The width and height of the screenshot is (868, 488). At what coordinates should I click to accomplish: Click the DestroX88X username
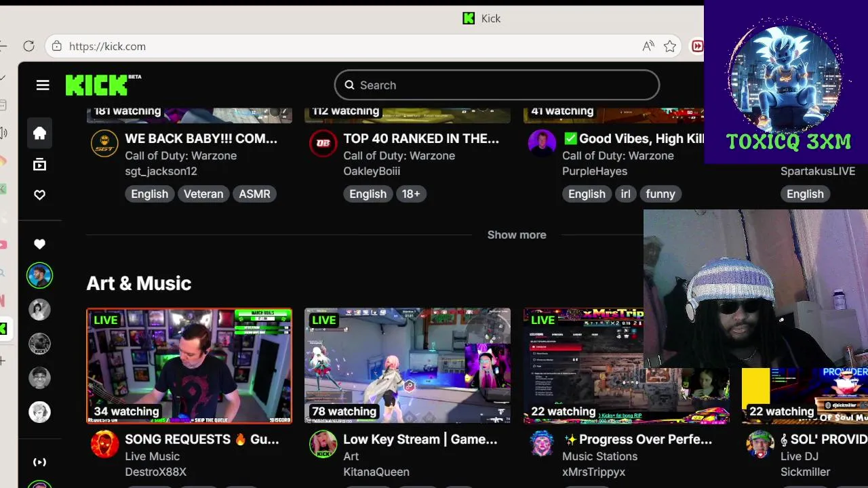(x=155, y=472)
